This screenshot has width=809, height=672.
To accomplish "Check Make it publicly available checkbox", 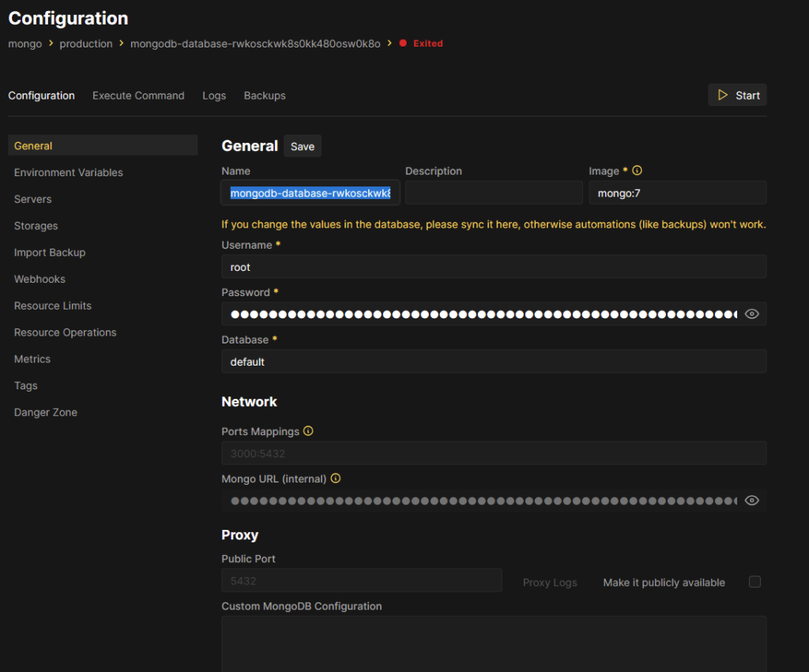I will click(x=754, y=582).
